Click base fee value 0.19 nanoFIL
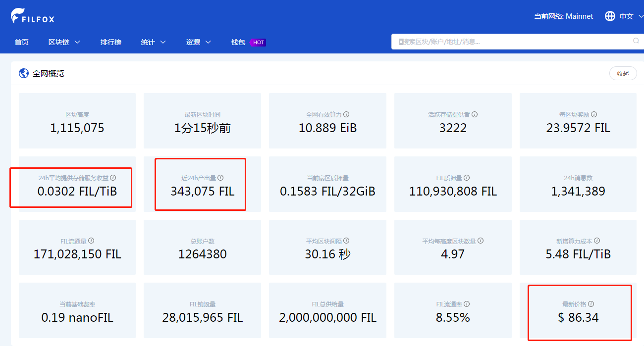The width and height of the screenshot is (644, 346). pyautogui.click(x=77, y=318)
